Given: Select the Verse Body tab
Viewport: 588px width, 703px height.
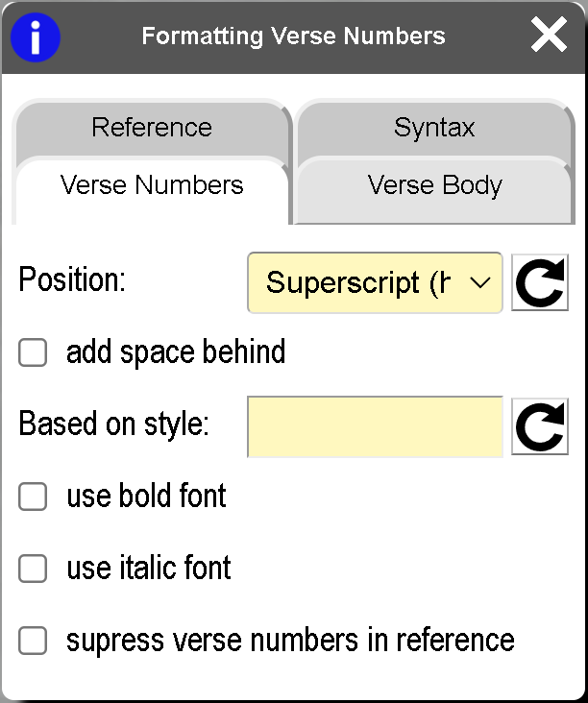Looking at the screenshot, I should click(x=434, y=185).
